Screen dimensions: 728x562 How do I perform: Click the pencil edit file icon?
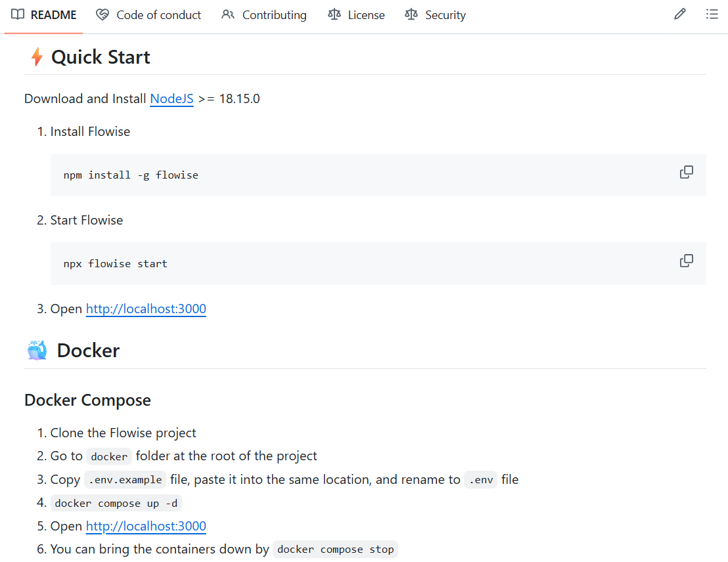click(x=680, y=14)
